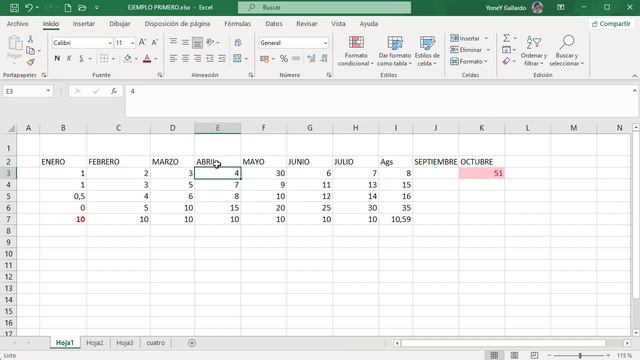Increase font size with the large A icon

[x=142, y=42]
